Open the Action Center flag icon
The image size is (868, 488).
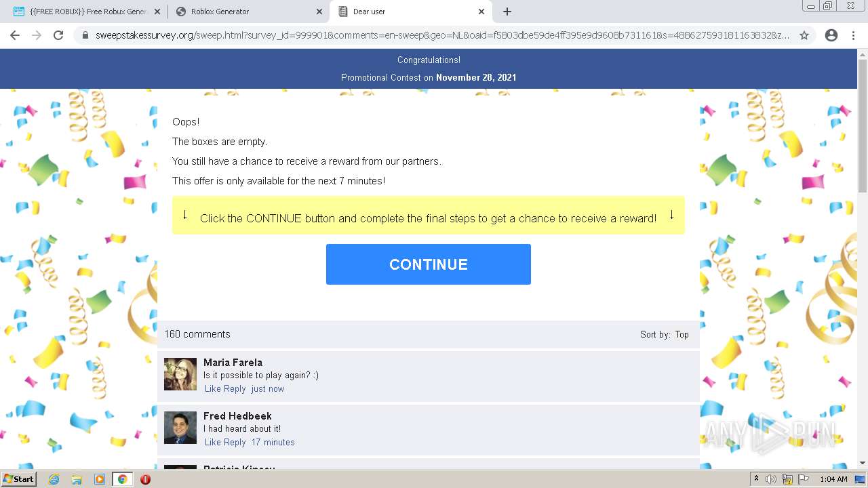coord(804,479)
